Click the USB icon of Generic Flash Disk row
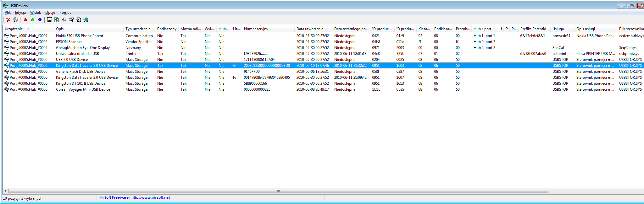 (x=6, y=72)
